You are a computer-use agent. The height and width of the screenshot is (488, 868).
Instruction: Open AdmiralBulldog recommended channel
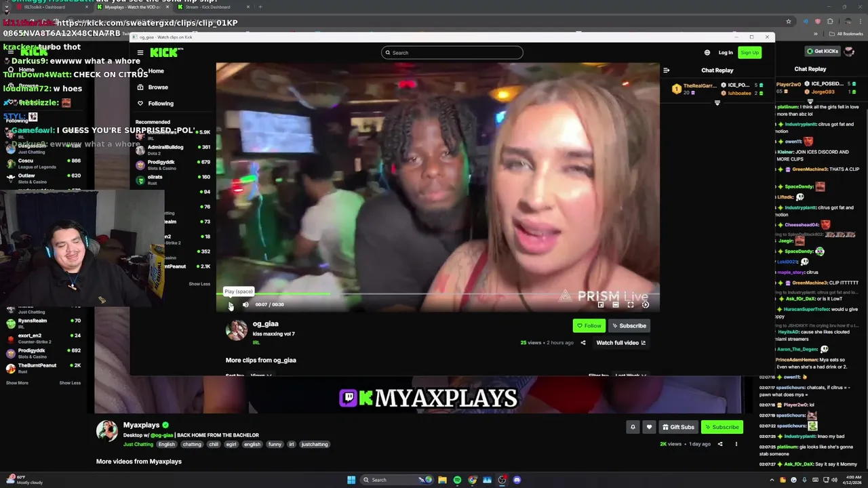point(173,150)
